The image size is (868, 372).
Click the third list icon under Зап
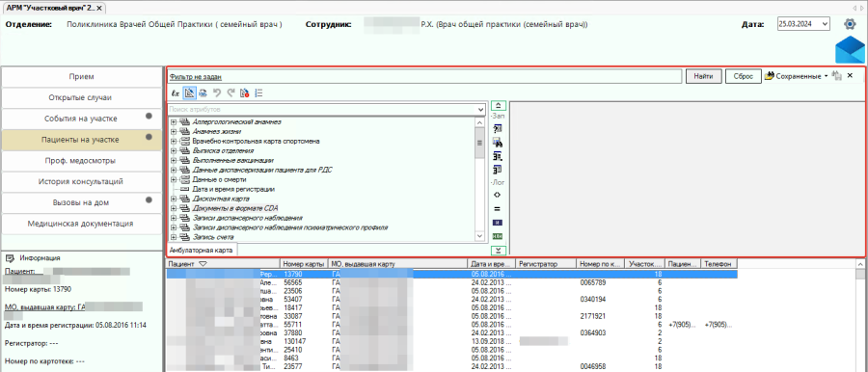[497, 156]
